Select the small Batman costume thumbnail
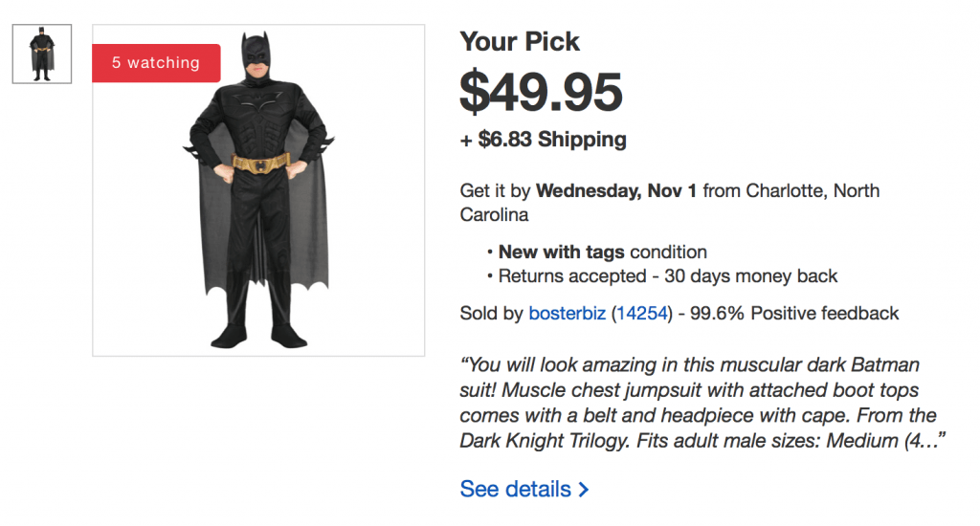 click(x=41, y=54)
